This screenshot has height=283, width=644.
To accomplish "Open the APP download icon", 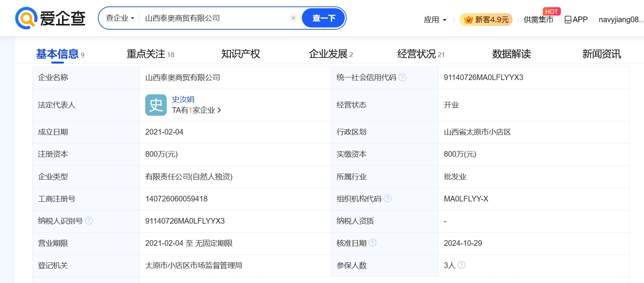I will point(568,20).
